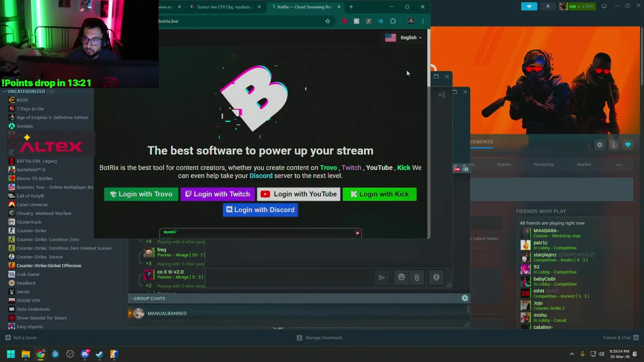This screenshot has width=644, height=362.
Task: Open the English language dropdown
Action: click(404, 38)
